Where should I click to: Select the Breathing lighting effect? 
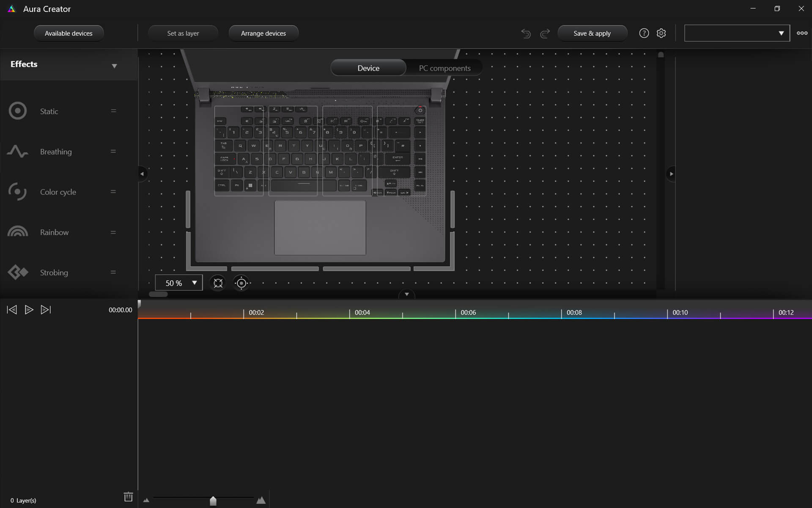(55, 151)
